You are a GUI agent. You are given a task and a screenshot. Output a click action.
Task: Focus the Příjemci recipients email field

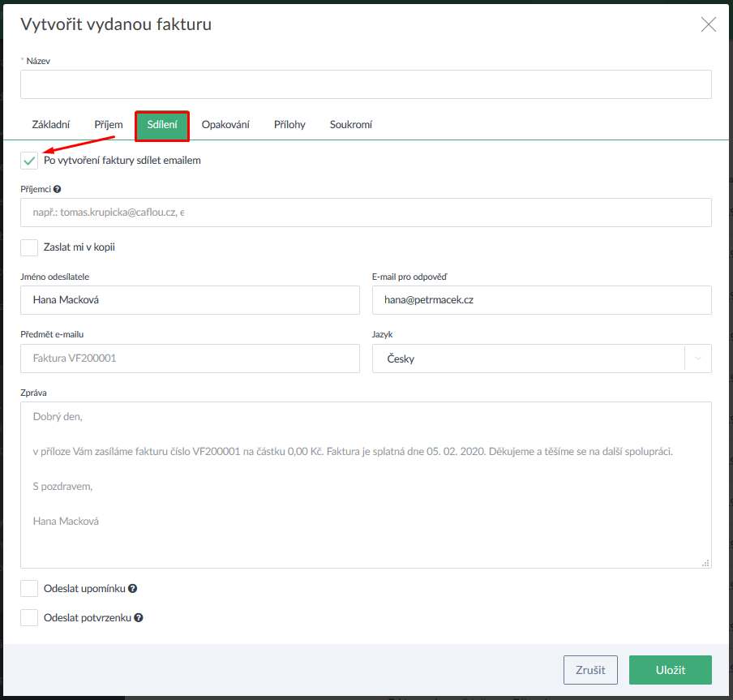pos(366,213)
